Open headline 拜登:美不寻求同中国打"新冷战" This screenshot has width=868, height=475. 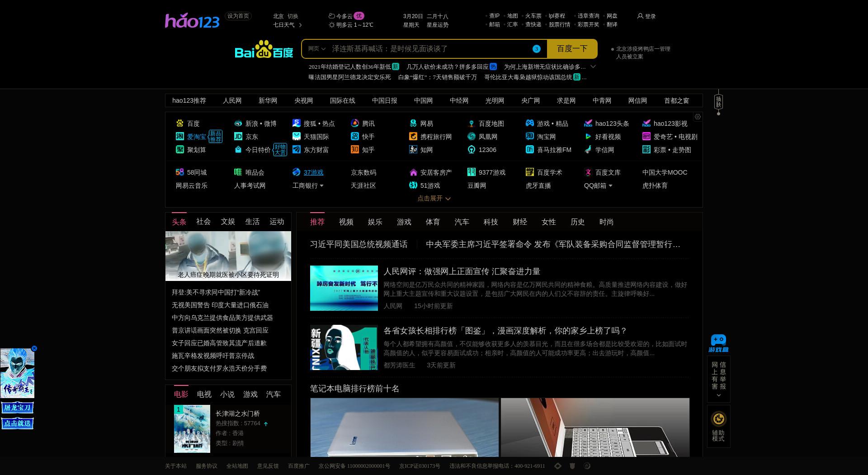click(216, 293)
